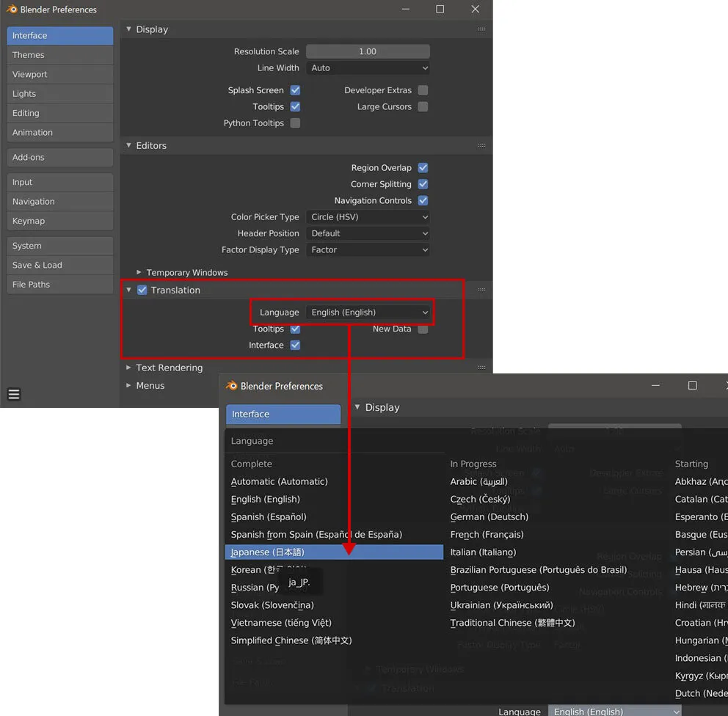The image size is (728, 716).
Task: Select Simplified Chinese (简体中文) language
Action: pyautogui.click(x=334, y=640)
